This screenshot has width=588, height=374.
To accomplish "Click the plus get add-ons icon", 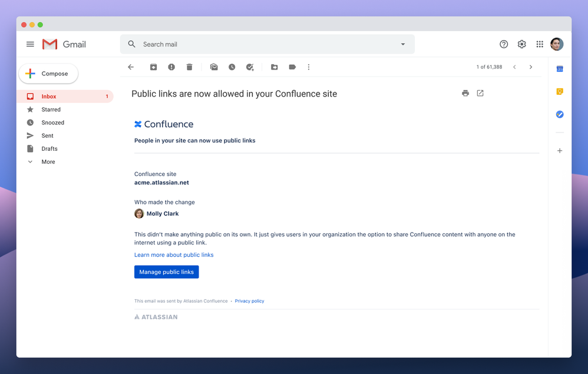I will coord(560,151).
